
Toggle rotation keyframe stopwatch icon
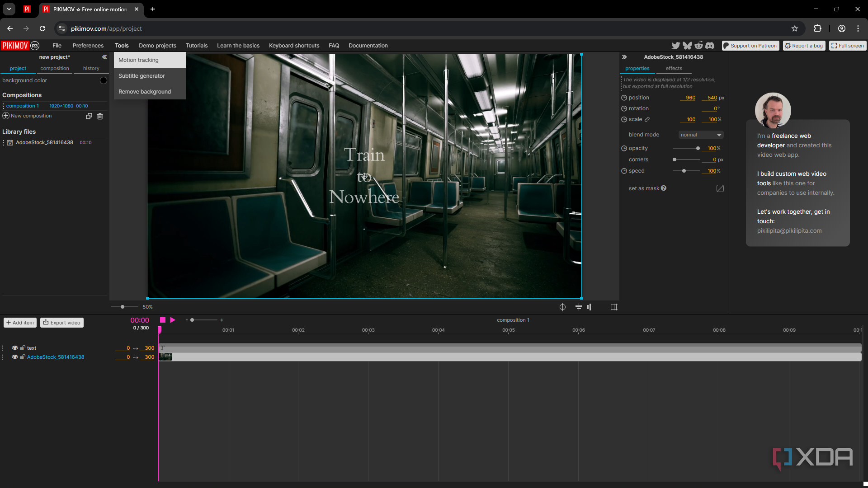click(624, 108)
